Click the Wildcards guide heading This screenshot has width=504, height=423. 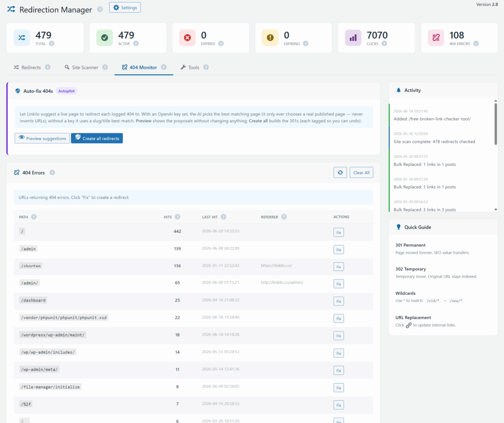coord(406,293)
